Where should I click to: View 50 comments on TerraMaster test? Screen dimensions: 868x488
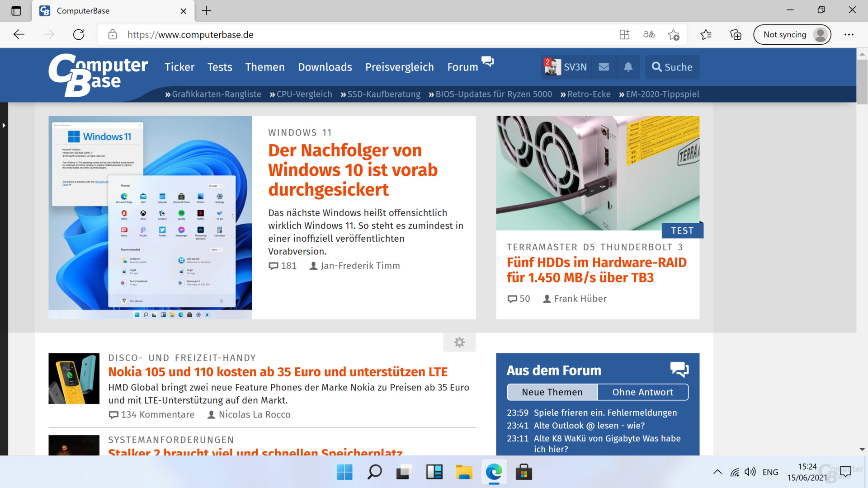point(519,299)
